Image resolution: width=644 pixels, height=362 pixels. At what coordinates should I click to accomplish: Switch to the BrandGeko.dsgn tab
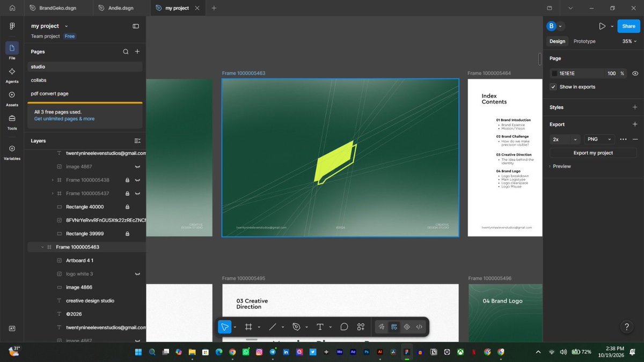(x=58, y=8)
